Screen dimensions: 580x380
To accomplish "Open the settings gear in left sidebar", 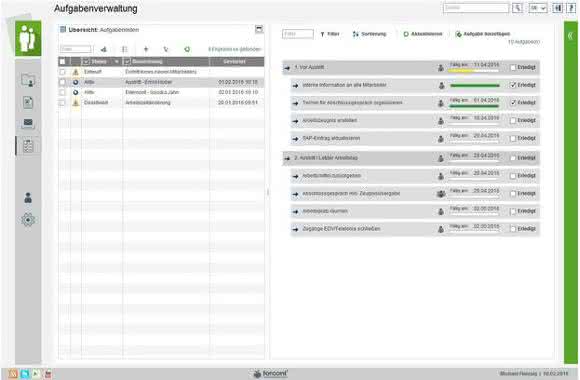I will [28, 220].
